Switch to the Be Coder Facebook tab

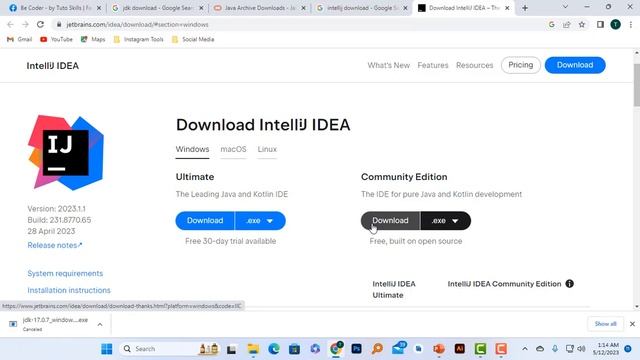tap(55, 8)
